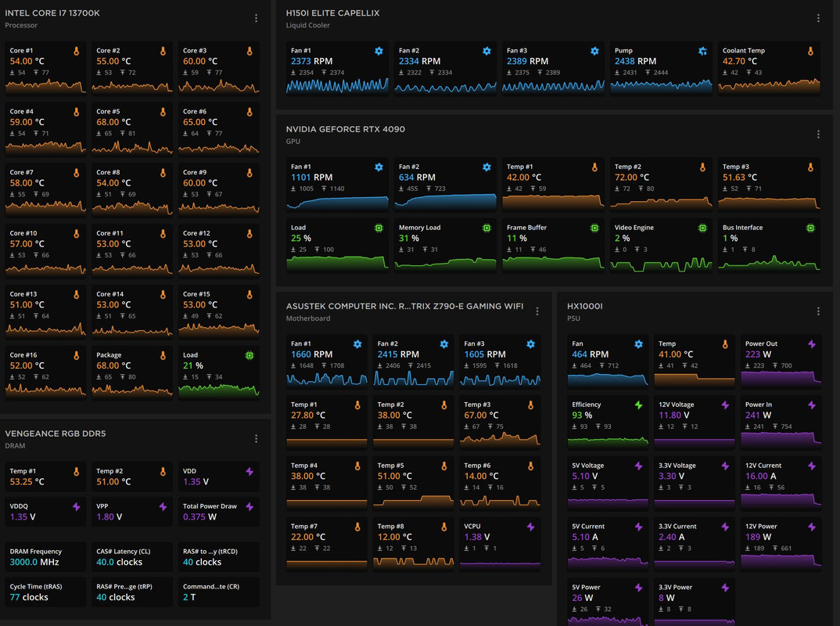The image size is (840, 626).
Task: Click the CPU Load chip icon
Action: [x=249, y=355]
